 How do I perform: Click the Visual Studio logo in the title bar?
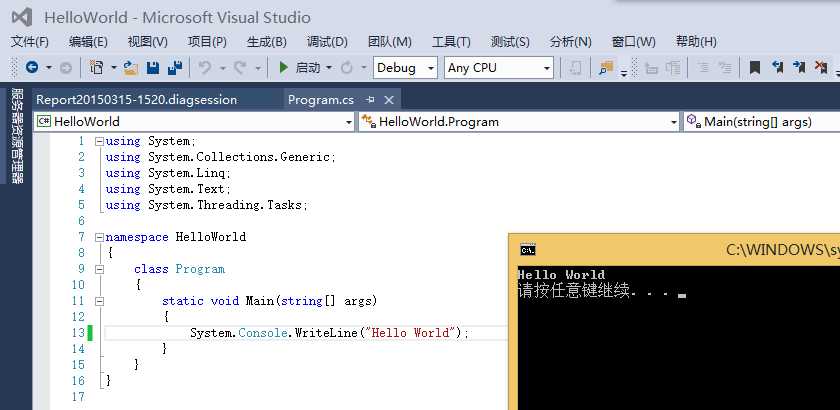22,18
